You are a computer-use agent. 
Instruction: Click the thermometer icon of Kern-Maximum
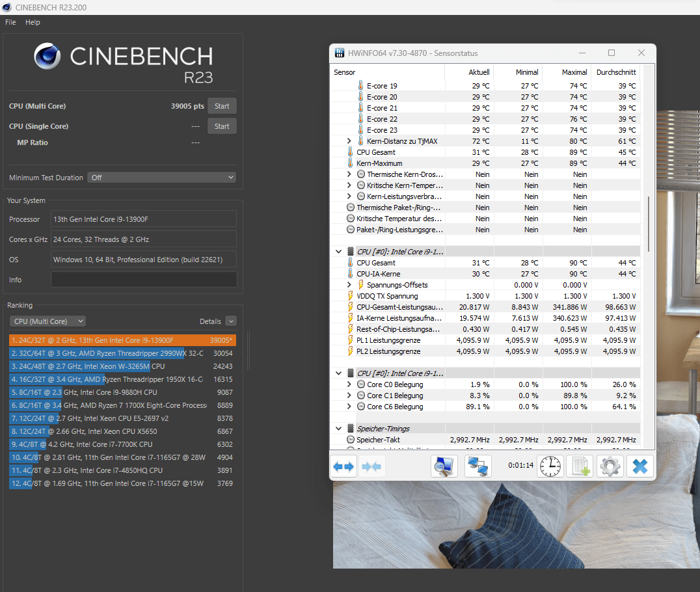tap(351, 163)
